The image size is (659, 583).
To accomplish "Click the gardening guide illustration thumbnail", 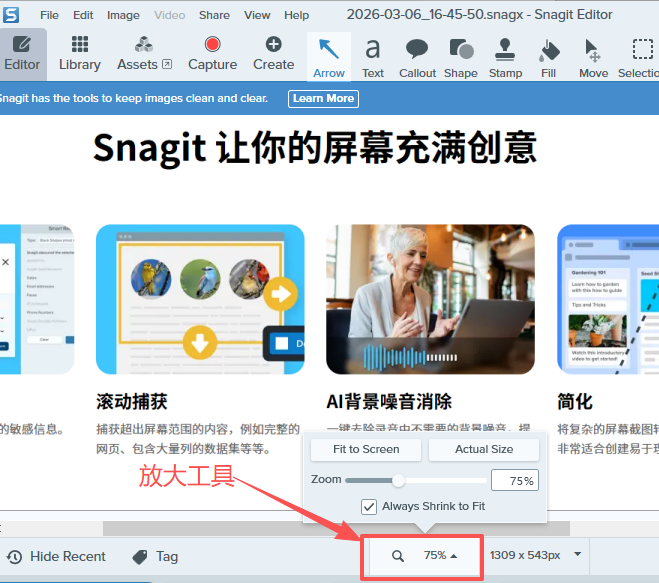I will tap(608, 299).
